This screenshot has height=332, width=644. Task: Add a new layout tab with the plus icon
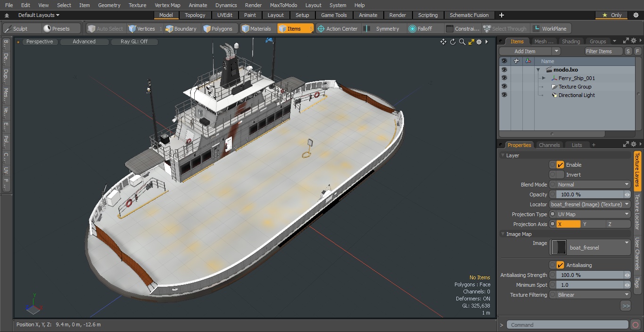click(x=501, y=15)
